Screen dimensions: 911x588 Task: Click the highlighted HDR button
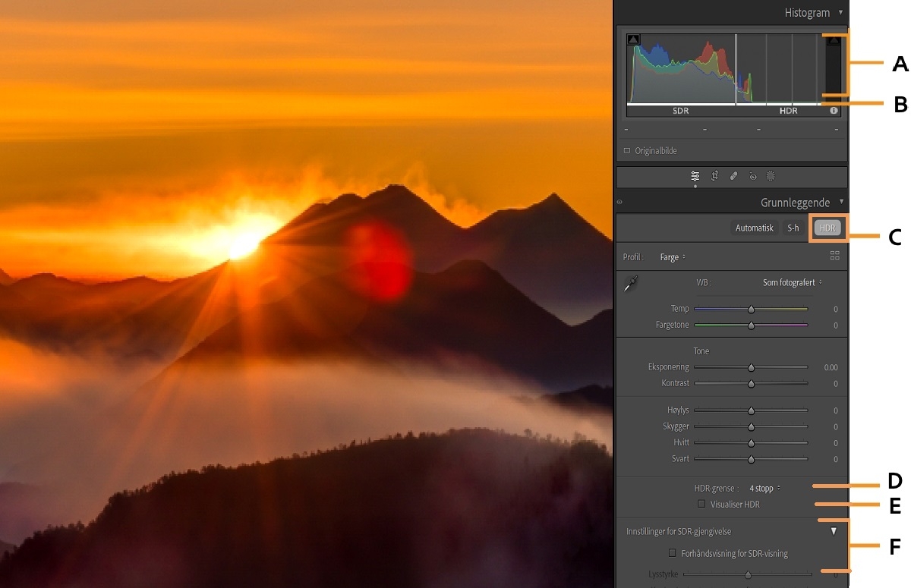pos(827,227)
